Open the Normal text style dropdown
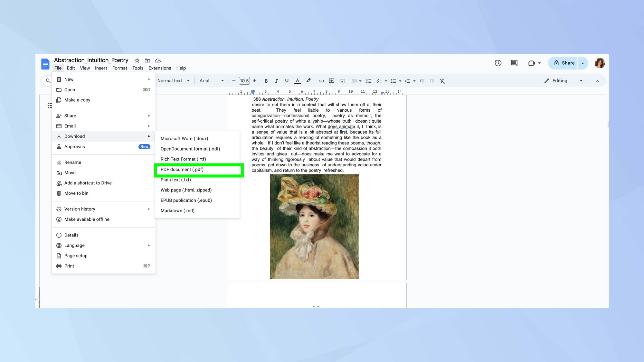This screenshot has height=362, width=644. coord(173,81)
